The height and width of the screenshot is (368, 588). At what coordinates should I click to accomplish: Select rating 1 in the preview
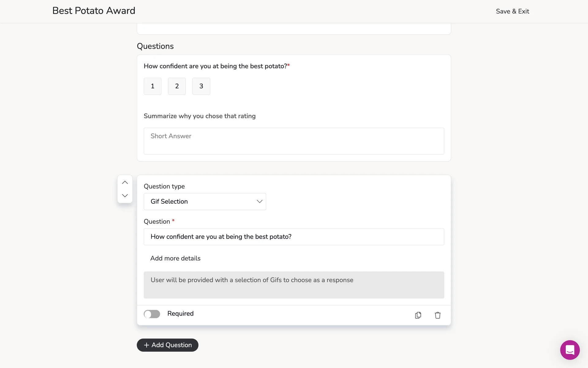point(153,86)
